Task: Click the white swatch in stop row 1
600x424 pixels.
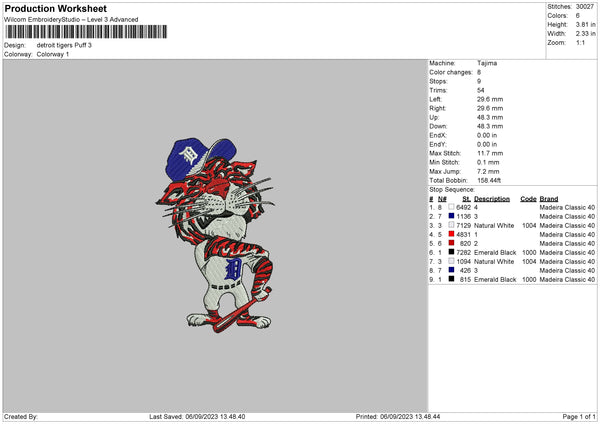Action: point(452,207)
